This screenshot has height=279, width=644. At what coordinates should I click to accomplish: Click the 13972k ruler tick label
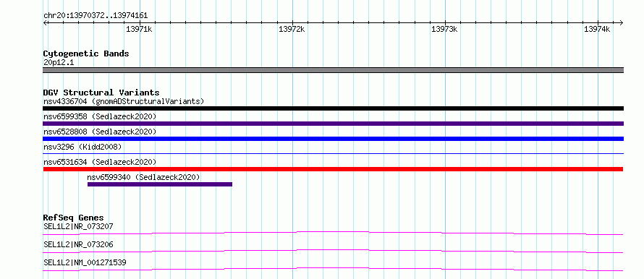(292, 29)
